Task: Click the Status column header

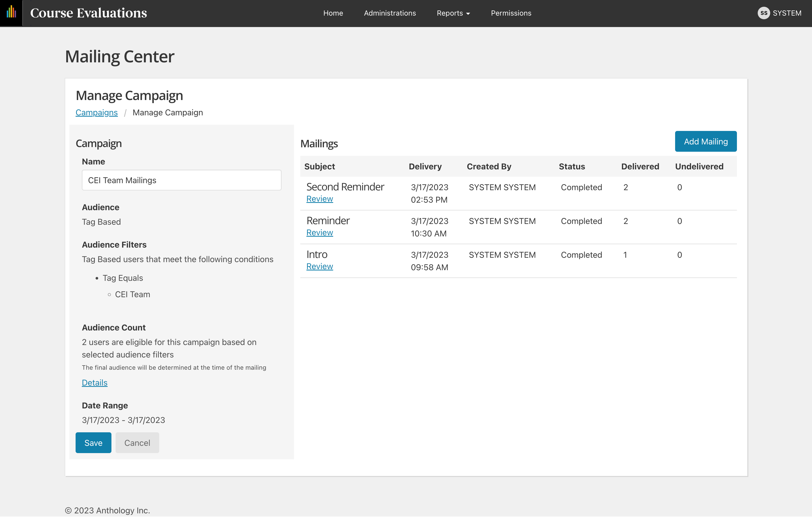Action: (571, 166)
